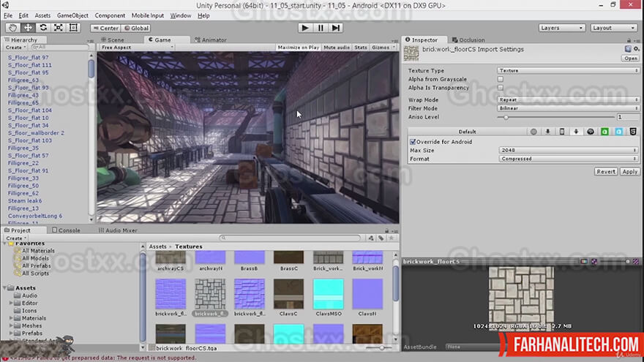644x362 pixels.
Task: Click the Aniso Level value field
Action: [x=628, y=117]
